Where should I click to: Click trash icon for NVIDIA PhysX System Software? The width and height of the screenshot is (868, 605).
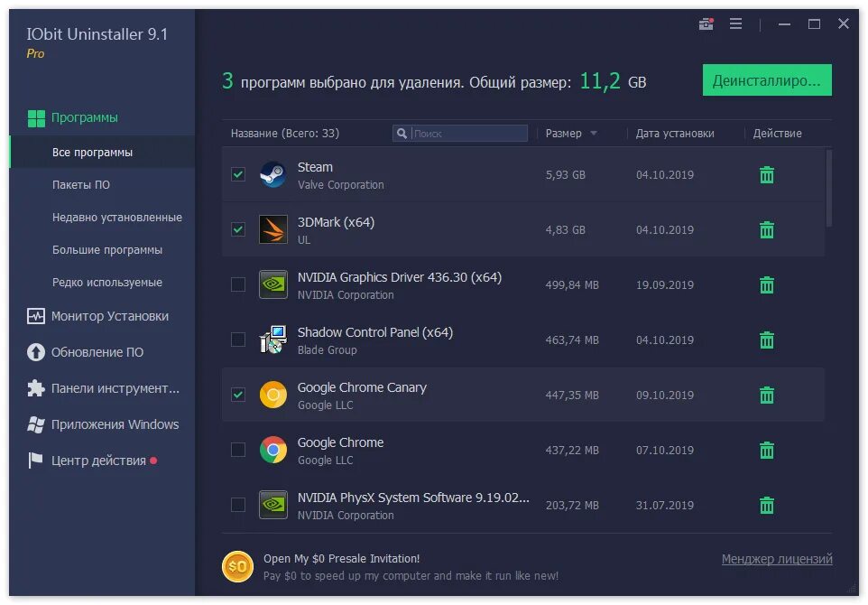[x=767, y=506]
